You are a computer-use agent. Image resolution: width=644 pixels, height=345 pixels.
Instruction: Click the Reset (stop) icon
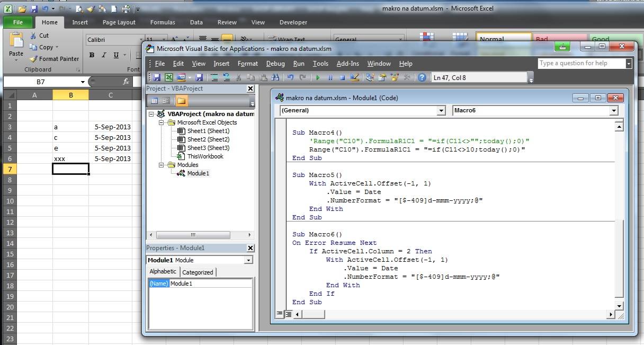point(342,77)
